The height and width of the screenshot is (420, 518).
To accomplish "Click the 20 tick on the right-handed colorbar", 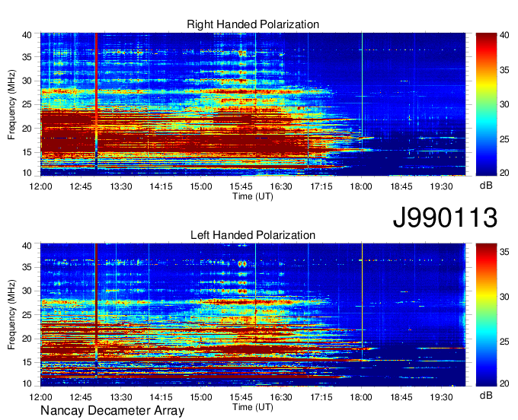I will 504,173.
